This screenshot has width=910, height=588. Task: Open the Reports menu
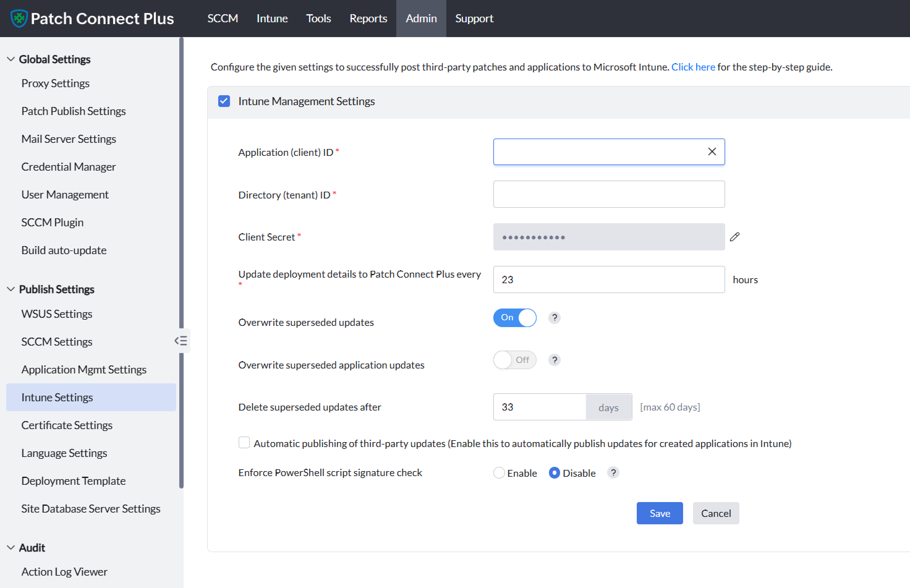pos(368,18)
